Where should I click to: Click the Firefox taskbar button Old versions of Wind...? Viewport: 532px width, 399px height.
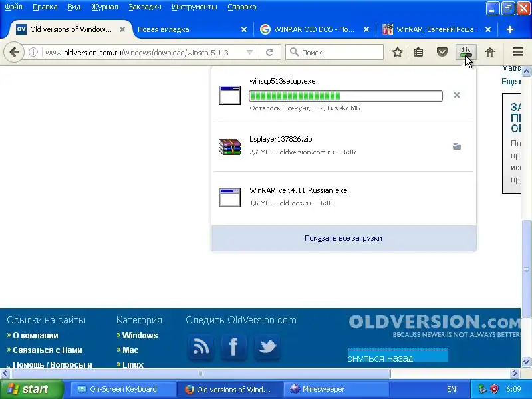click(x=229, y=389)
